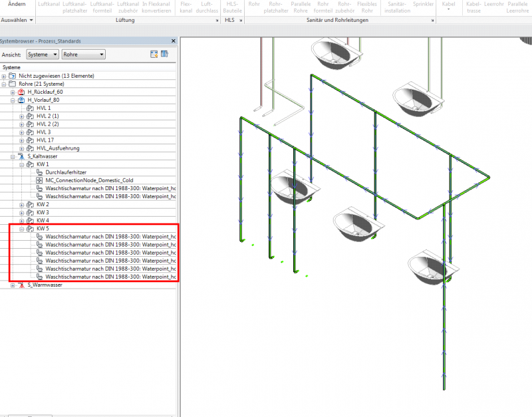Open Sanitär und Rohrleitungen panel settings arrow
532x417 pixels.
(432, 21)
